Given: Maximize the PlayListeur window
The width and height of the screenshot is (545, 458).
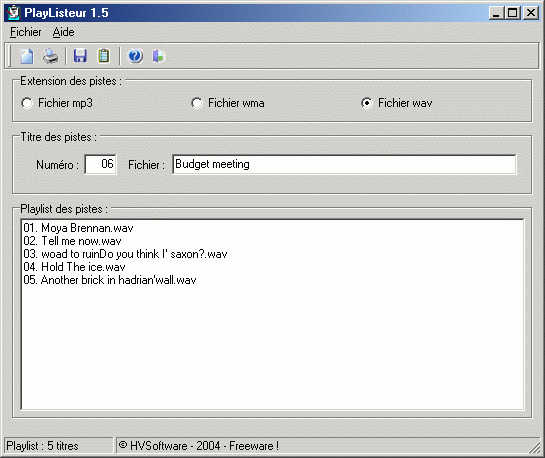Looking at the screenshot, I should (513, 13).
